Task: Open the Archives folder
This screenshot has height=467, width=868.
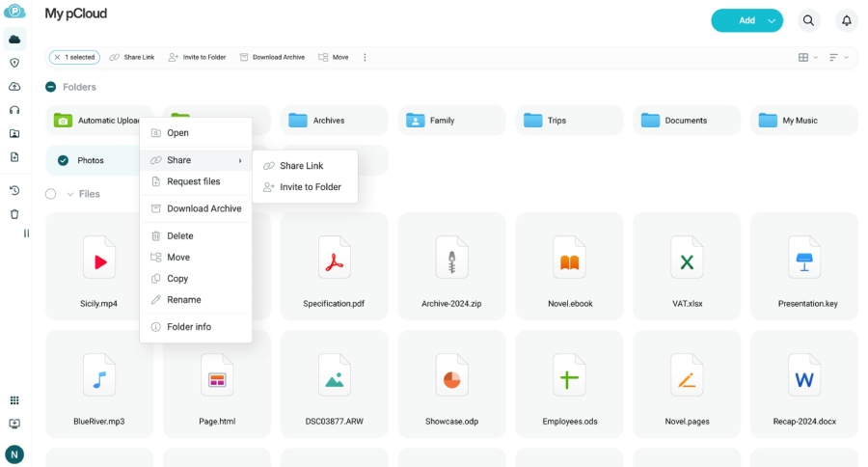Action: [335, 121]
